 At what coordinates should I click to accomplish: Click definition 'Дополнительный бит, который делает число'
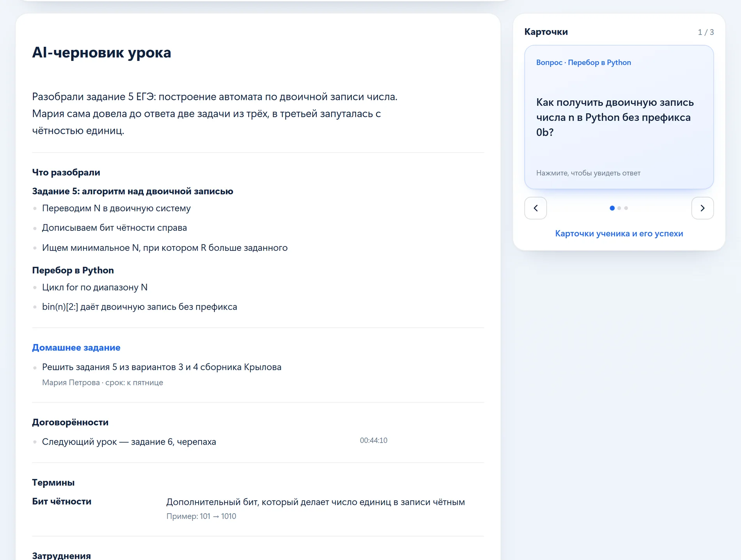(316, 502)
